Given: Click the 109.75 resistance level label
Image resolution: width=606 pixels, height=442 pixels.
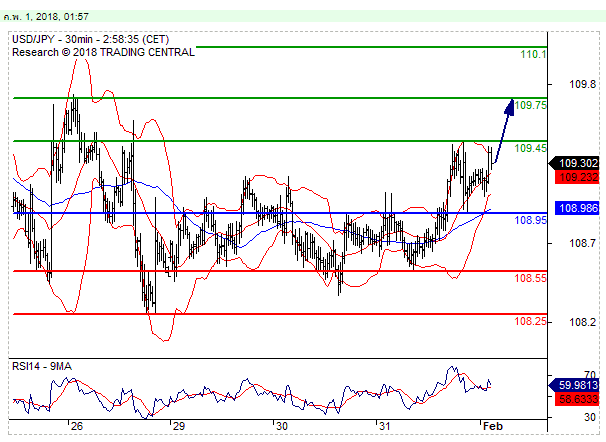Looking at the screenshot, I should [531, 105].
